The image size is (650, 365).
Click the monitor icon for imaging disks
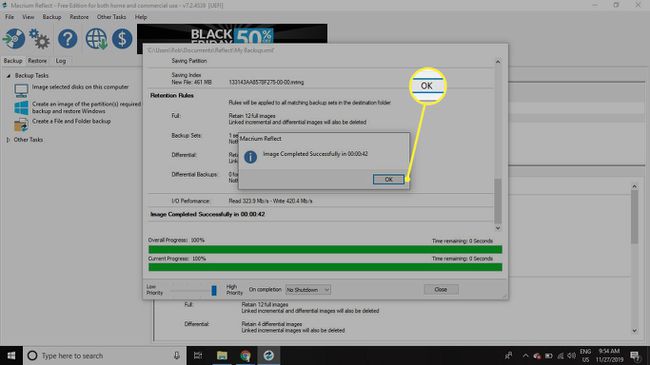point(21,90)
